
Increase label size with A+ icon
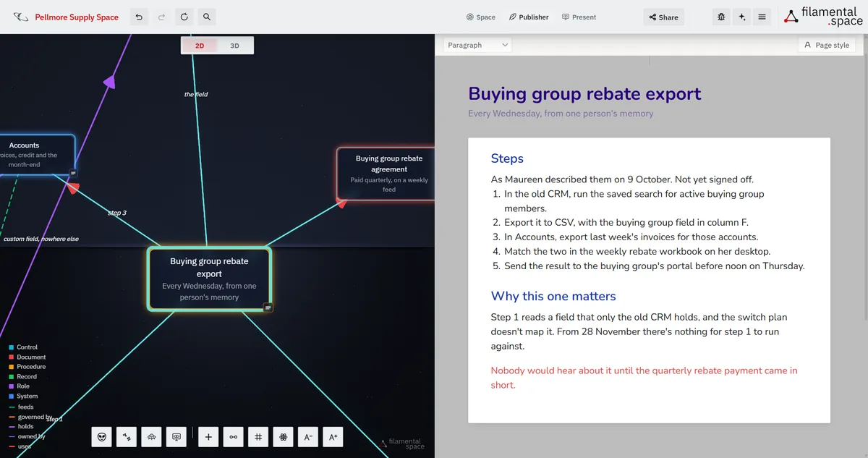point(333,436)
